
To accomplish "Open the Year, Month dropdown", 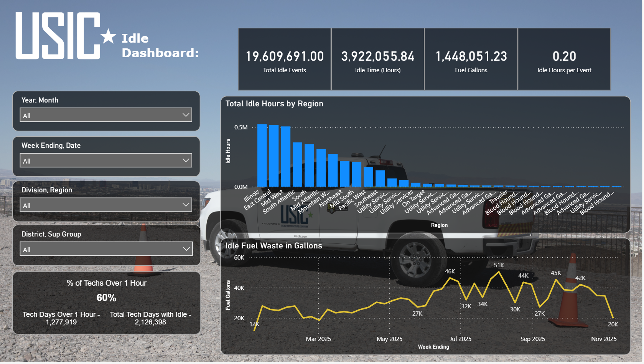I will point(106,115).
